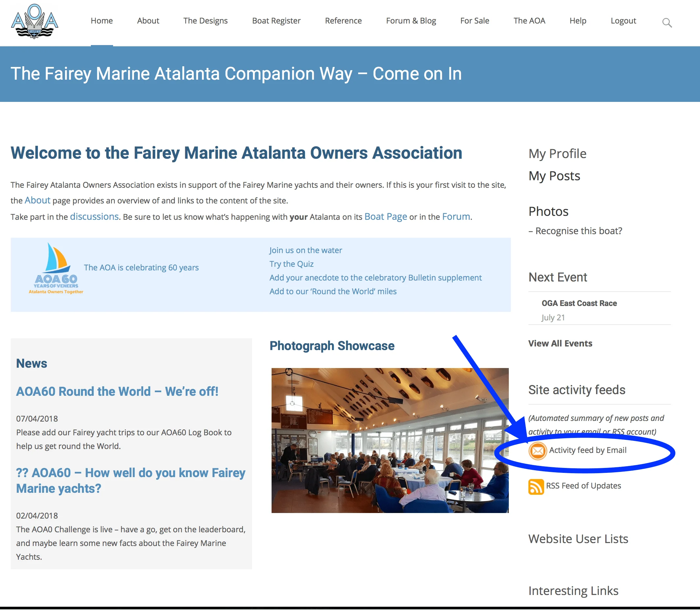The width and height of the screenshot is (700, 610).
Task: Click 'RSS Feed of Updates' link
Action: pyautogui.click(x=583, y=486)
